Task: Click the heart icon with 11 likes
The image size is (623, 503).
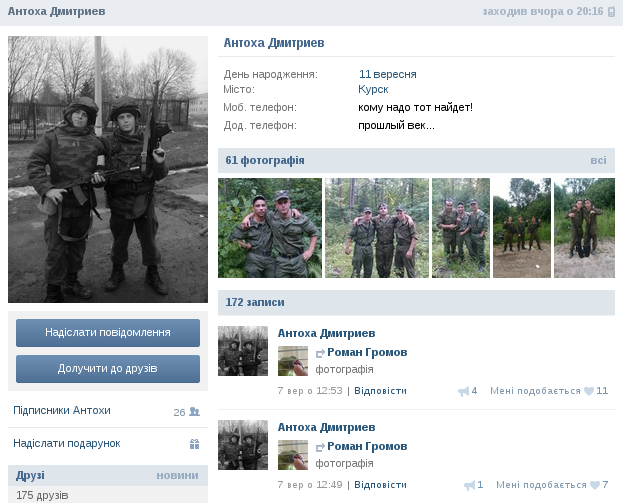Action: click(589, 391)
